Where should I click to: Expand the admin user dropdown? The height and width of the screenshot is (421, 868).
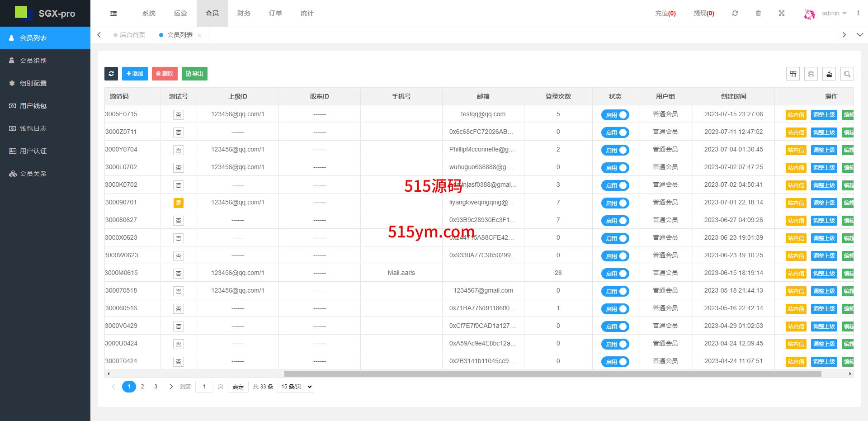click(834, 14)
